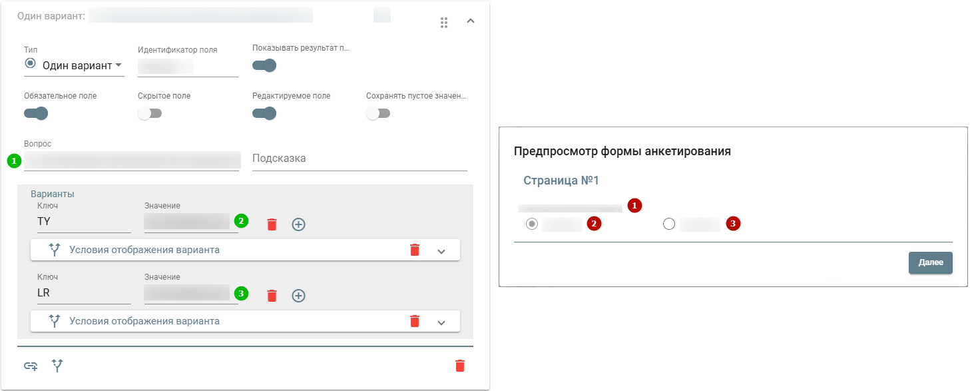Click the add link icon at bottom left
Screen dimensions: 980x391
[x=31, y=366]
